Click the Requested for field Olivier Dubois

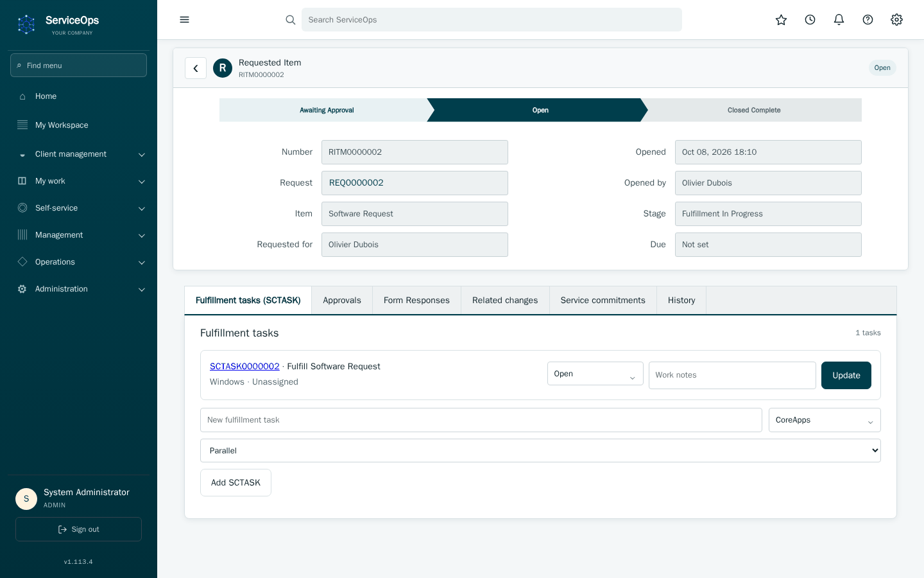415,245
